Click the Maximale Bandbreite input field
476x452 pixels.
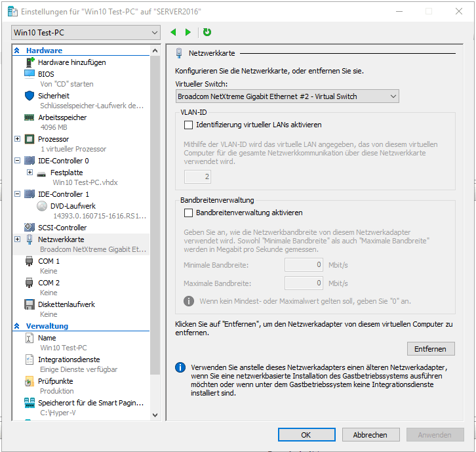304,283
